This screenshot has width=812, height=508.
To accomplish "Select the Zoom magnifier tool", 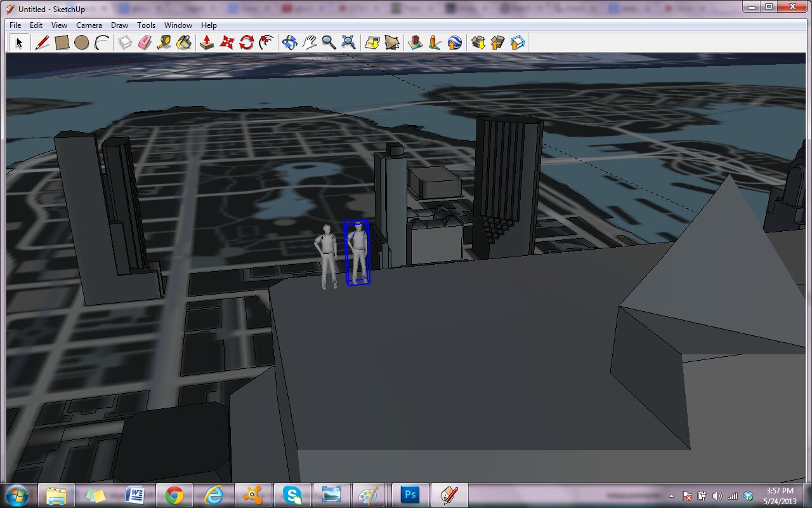I will [x=329, y=43].
